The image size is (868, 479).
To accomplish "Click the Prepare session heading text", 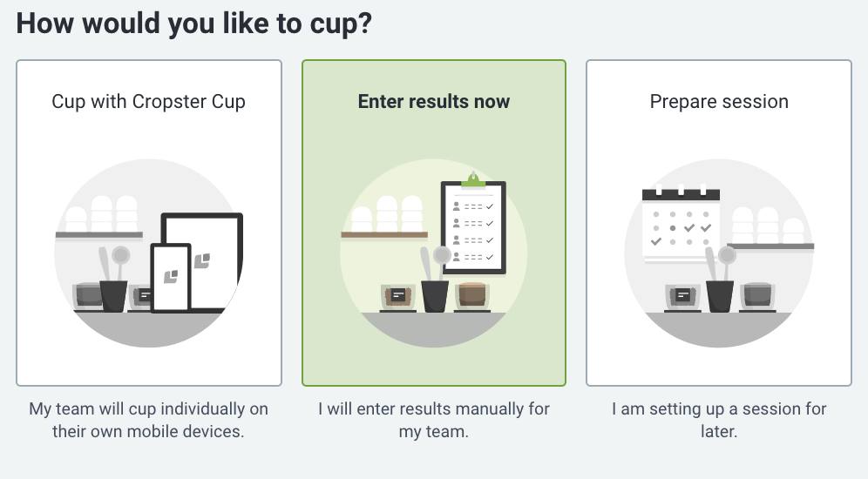I will click(719, 102).
